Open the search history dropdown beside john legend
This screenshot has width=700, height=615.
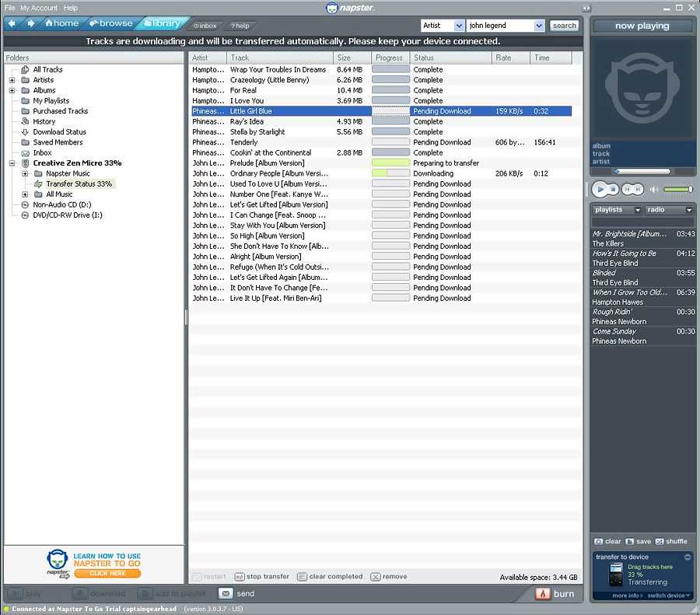[539, 26]
